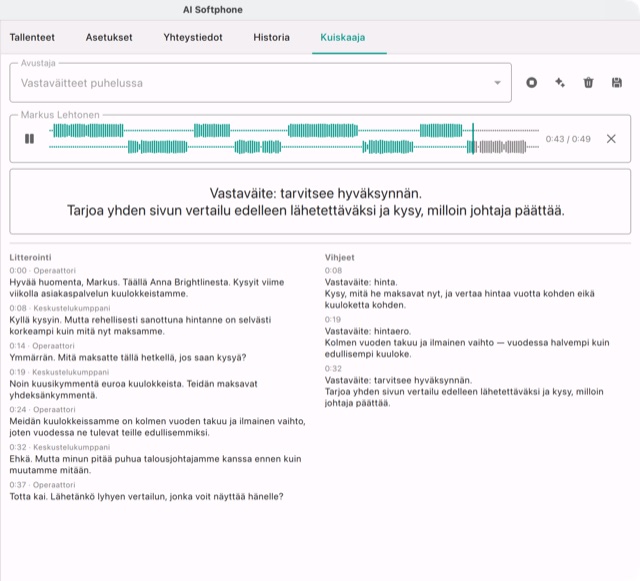Click transcript line 'Totta kai. Lähetänkö lyhyen vertailun'
This screenshot has width=640, height=581.
pos(147,496)
